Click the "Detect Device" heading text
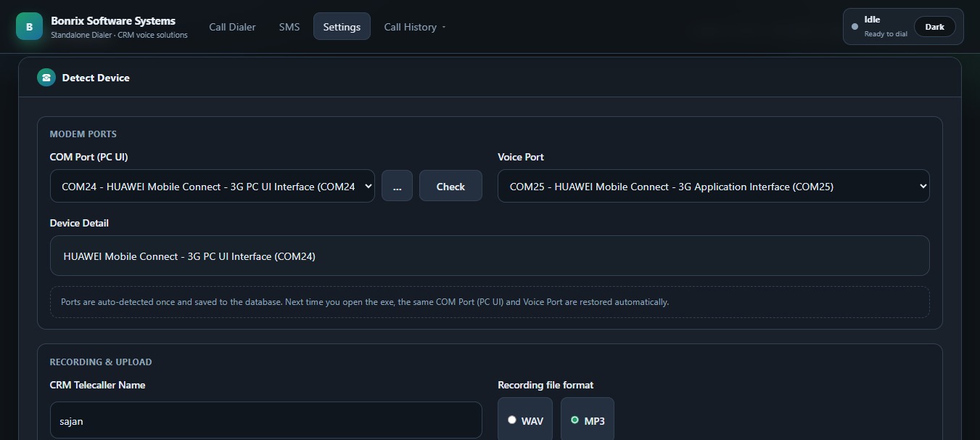This screenshot has height=440, width=980. tap(96, 78)
